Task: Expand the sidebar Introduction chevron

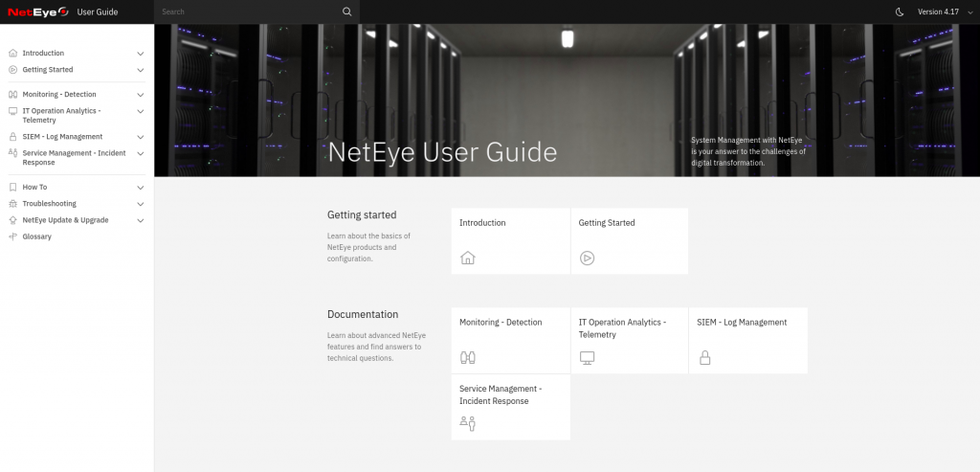Action: tap(141, 54)
